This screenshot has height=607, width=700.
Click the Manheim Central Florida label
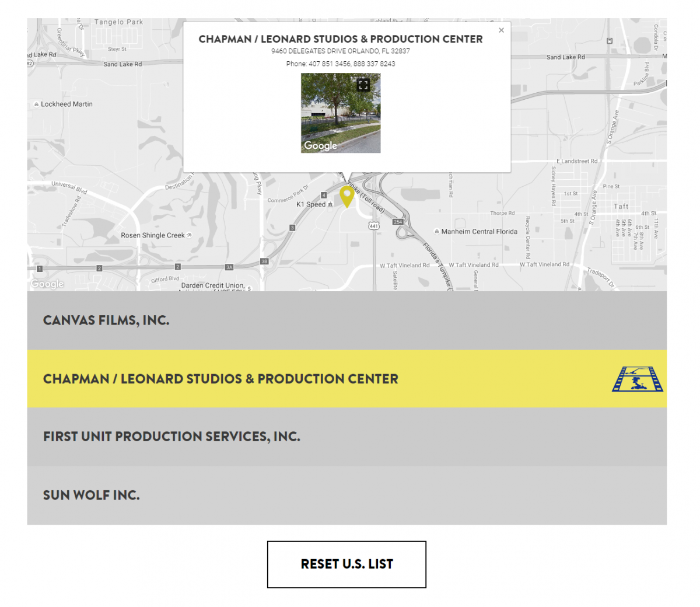[x=480, y=232]
